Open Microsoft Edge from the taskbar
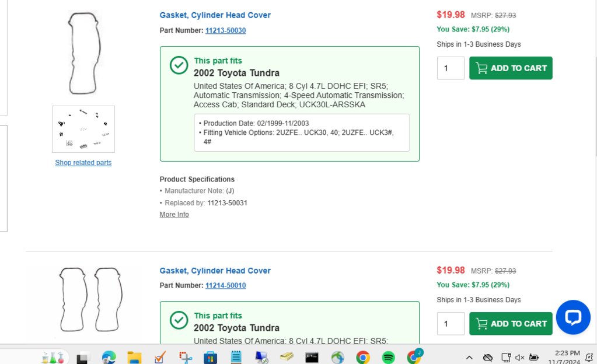 109,357
